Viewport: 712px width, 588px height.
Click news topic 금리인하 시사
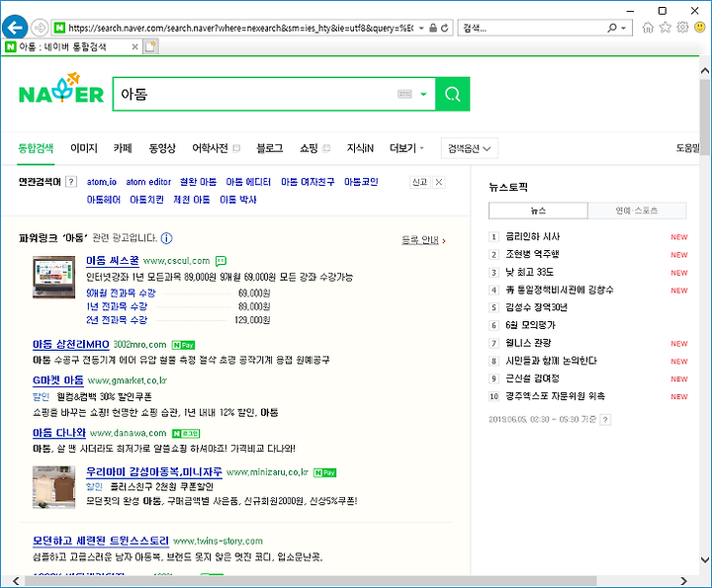point(533,236)
